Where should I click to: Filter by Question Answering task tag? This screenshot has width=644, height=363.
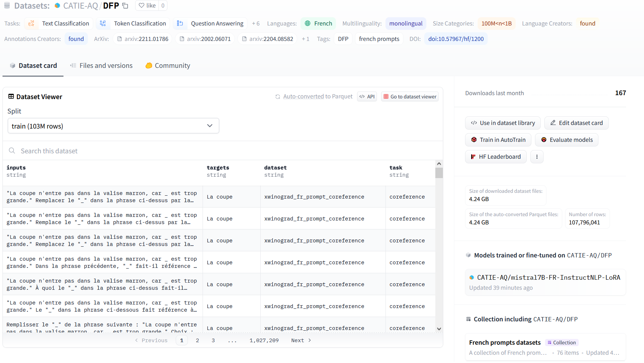pos(210,23)
